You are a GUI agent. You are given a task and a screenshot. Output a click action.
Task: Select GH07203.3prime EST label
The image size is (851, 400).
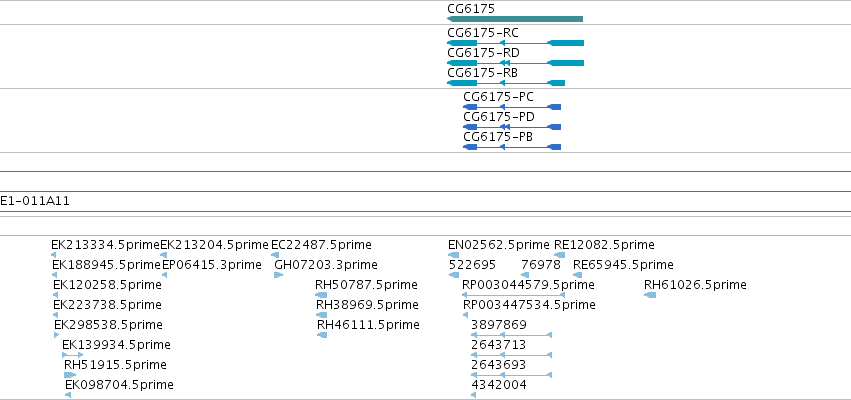[x=326, y=265]
